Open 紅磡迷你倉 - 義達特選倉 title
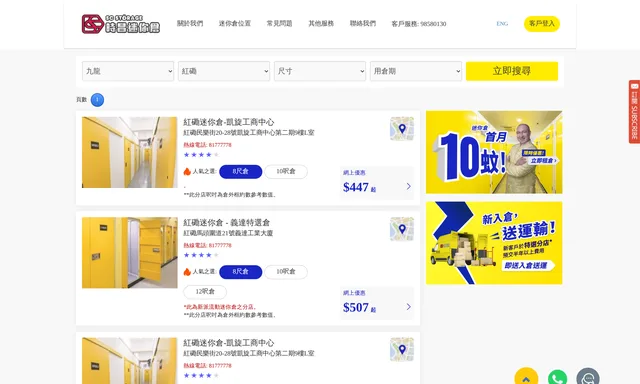This screenshot has width=640, height=384. click(x=227, y=222)
